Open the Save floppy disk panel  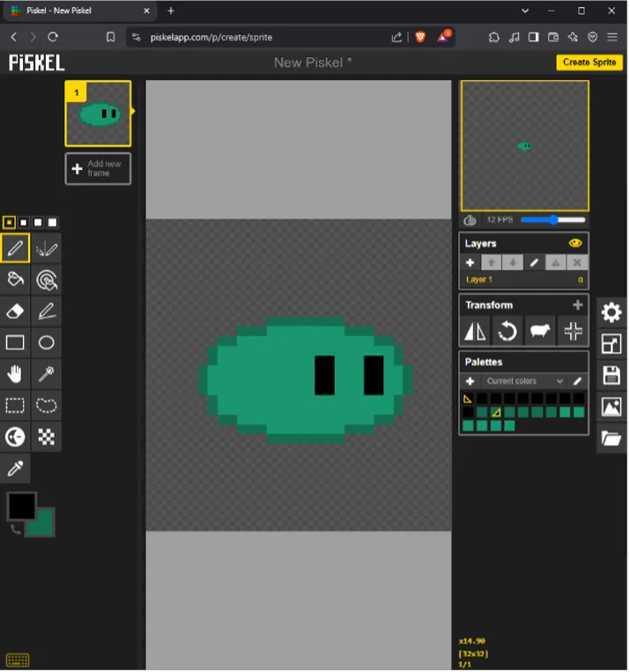613,377
